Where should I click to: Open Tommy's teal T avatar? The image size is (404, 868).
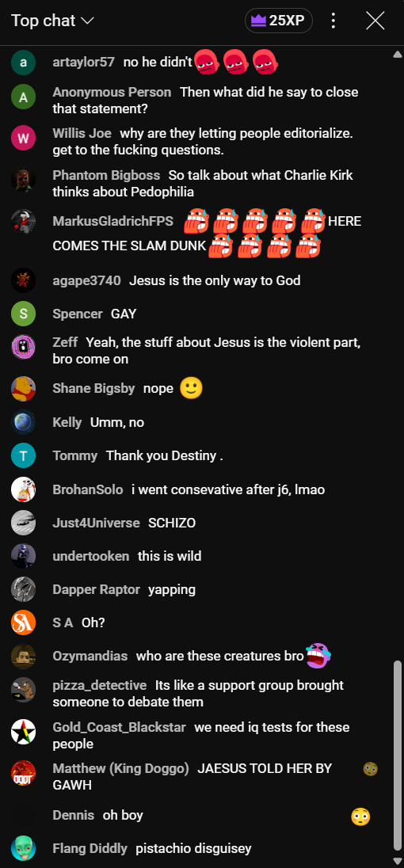[23, 455]
